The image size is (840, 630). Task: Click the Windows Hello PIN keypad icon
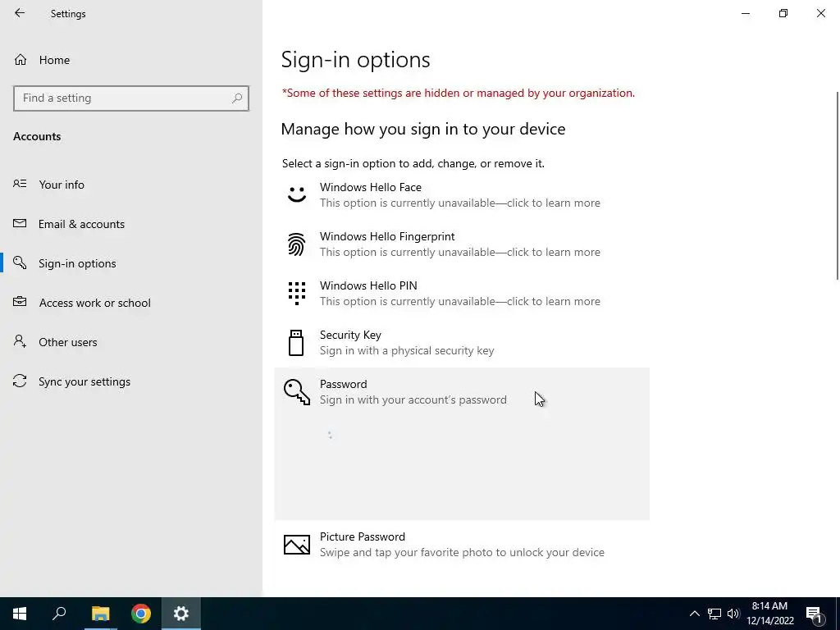point(297,294)
